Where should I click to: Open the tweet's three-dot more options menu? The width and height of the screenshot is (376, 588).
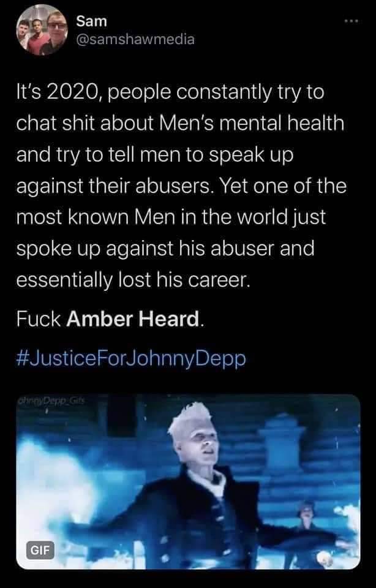click(352, 21)
